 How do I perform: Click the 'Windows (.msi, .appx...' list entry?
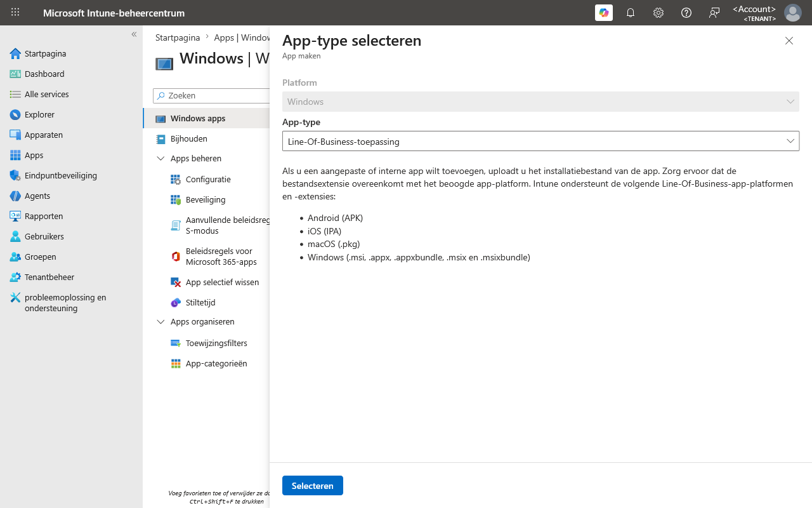click(419, 257)
